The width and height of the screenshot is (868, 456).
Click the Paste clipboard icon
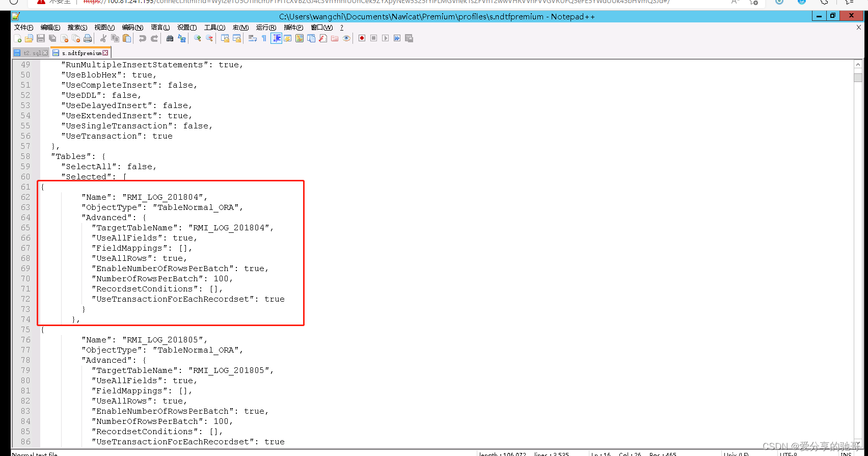(127, 38)
